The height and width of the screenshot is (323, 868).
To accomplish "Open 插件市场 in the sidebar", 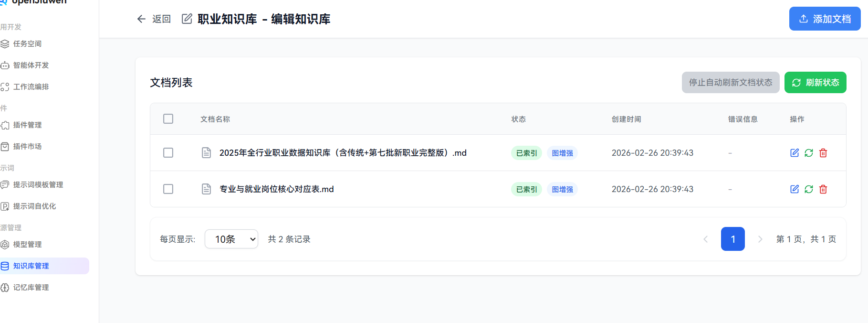I will (27, 147).
